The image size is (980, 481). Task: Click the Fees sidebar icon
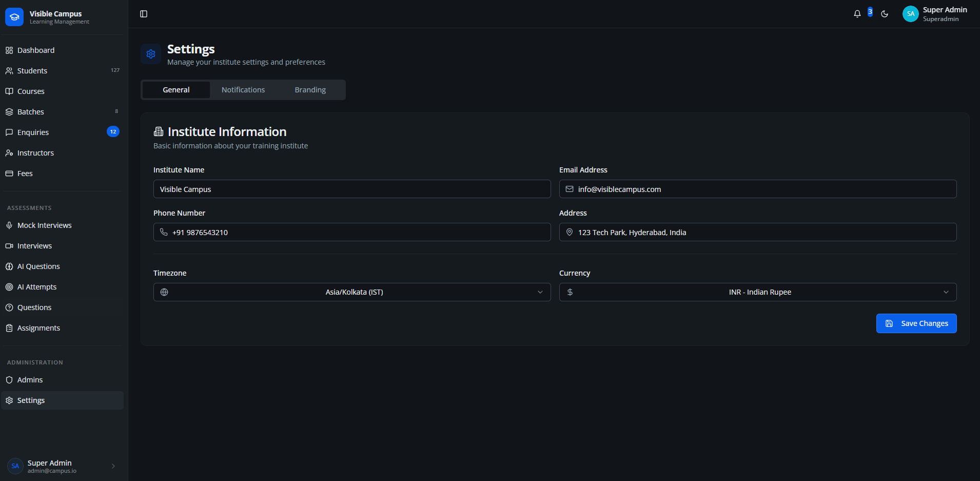click(9, 173)
